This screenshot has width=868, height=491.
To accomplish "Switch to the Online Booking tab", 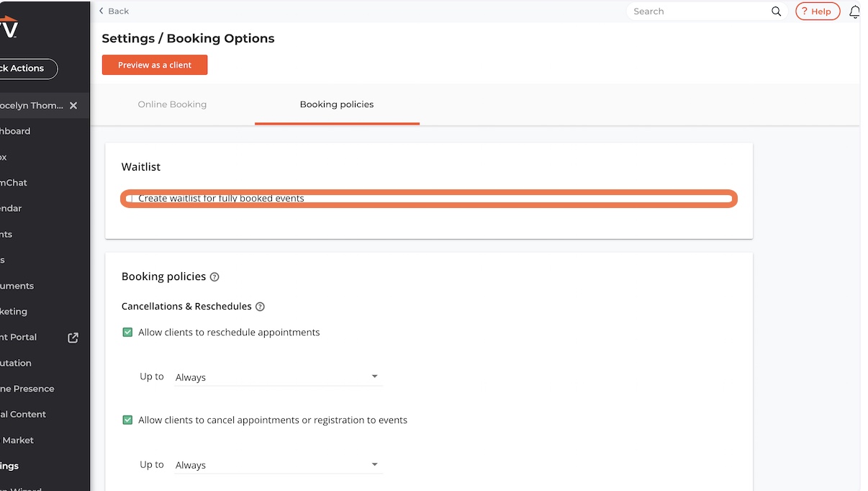I will pyautogui.click(x=172, y=104).
